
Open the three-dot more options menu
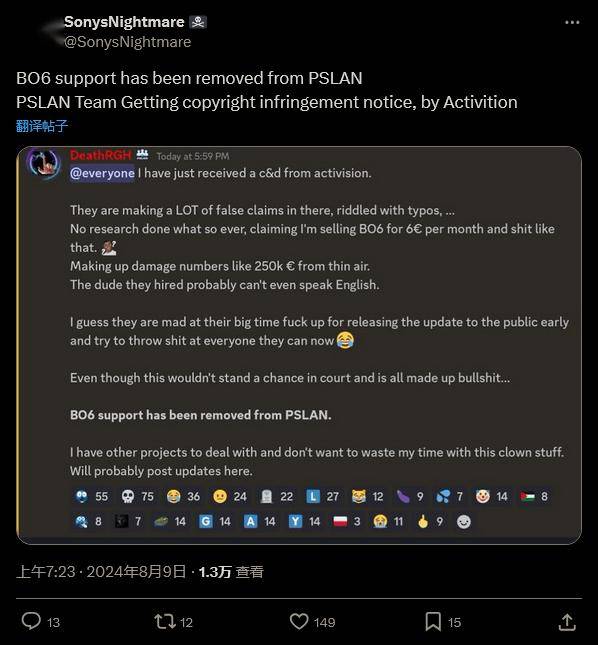point(572,22)
